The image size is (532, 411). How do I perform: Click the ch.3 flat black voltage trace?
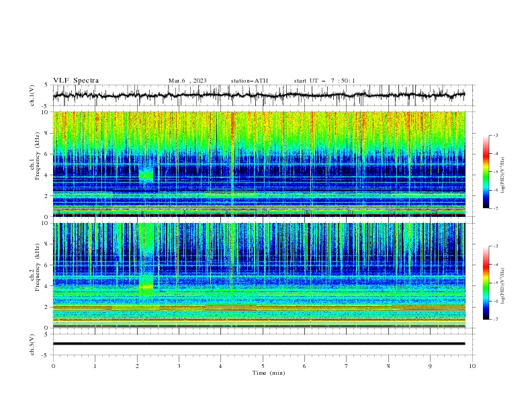(259, 344)
